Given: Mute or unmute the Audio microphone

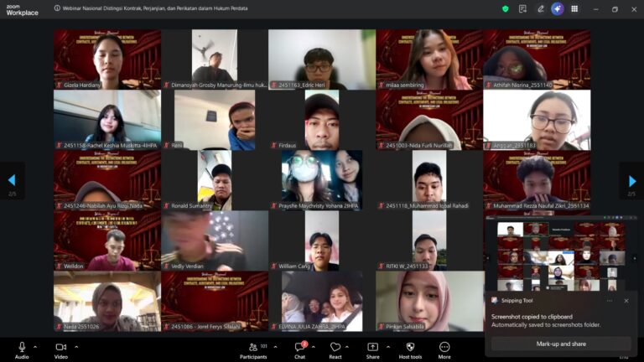Looking at the screenshot, I should (x=22, y=350).
